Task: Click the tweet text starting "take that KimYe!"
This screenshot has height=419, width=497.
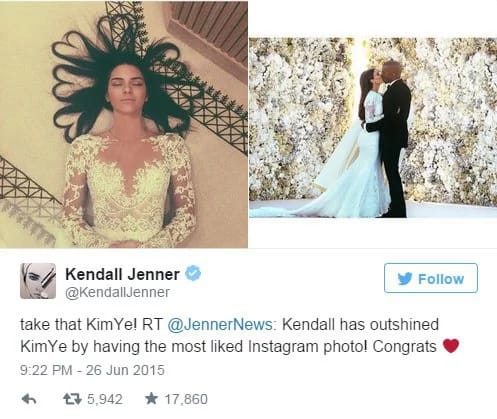Action: (240, 335)
